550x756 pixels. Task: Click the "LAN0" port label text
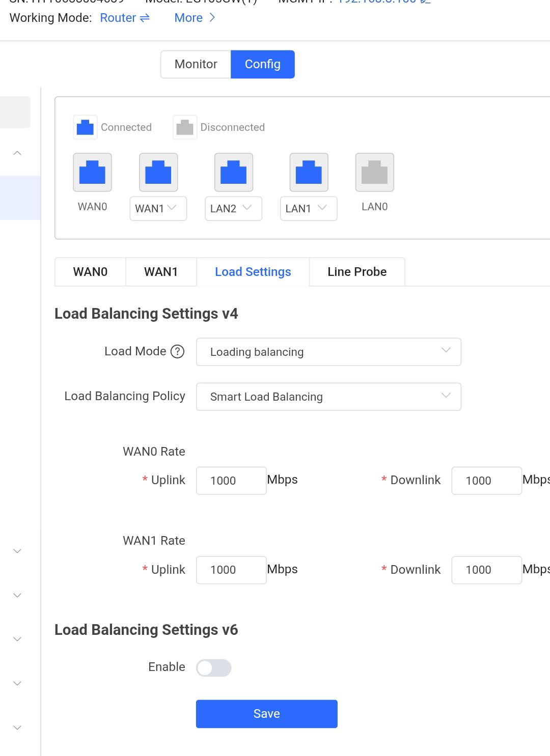375,207
